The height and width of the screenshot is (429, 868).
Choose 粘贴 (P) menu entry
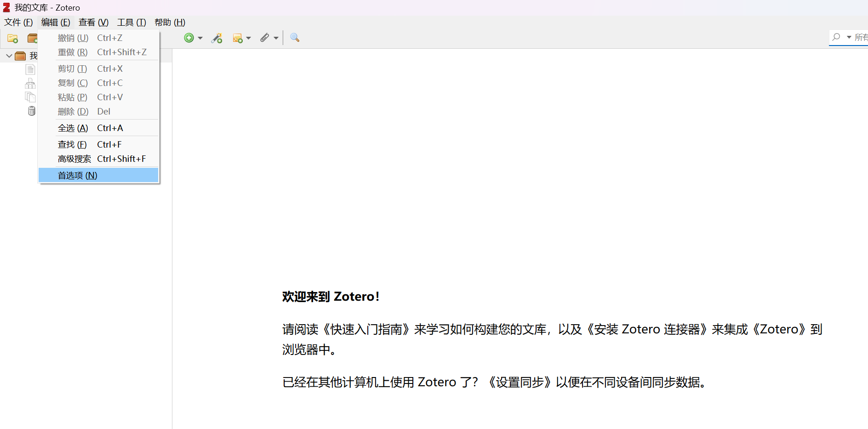point(98,97)
